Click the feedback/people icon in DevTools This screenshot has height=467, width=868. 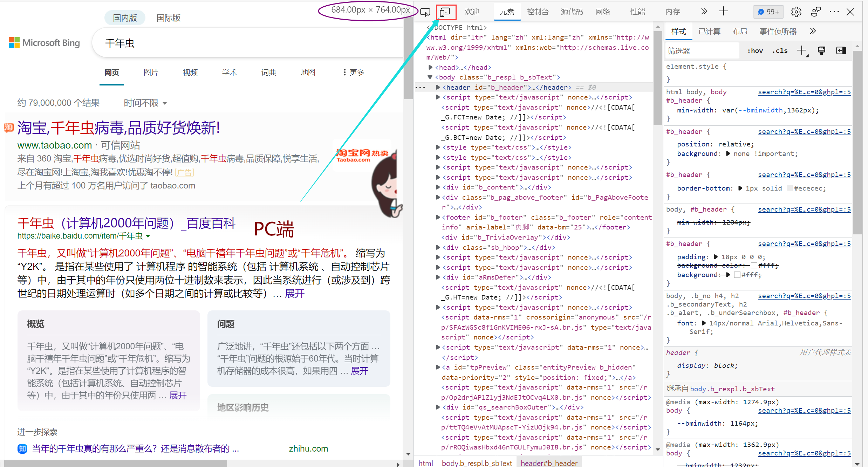[815, 12]
